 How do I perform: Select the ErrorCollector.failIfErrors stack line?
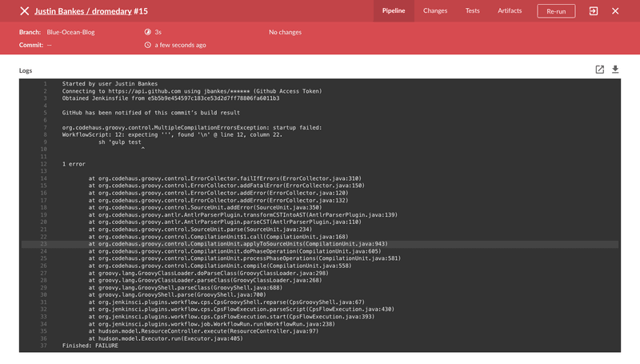225,178
